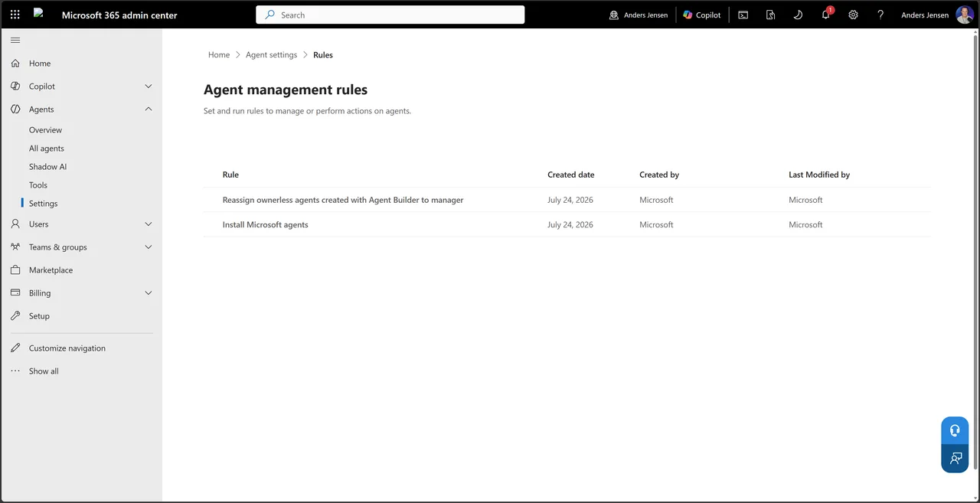Click the Home house icon in sidebar
Viewport: 980px width, 503px height.
[15, 64]
